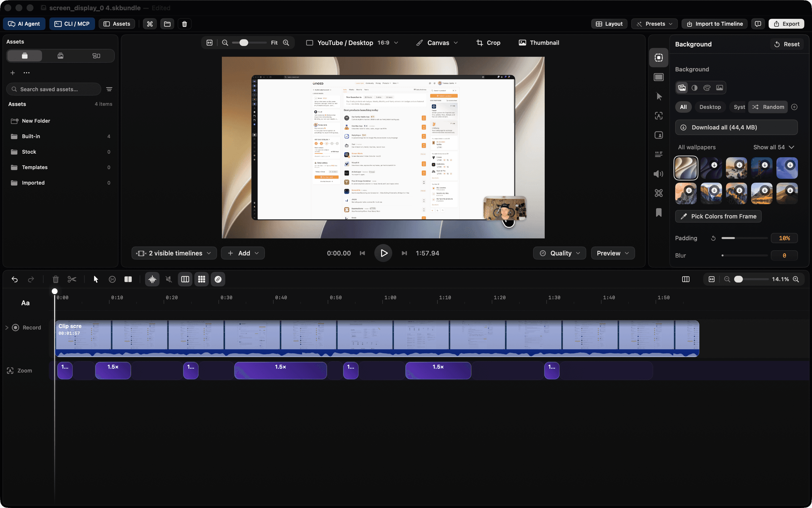This screenshot has height=508, width=812.
Task: Open the cursor settings icon in right sidebar
Action: [659, 97]
